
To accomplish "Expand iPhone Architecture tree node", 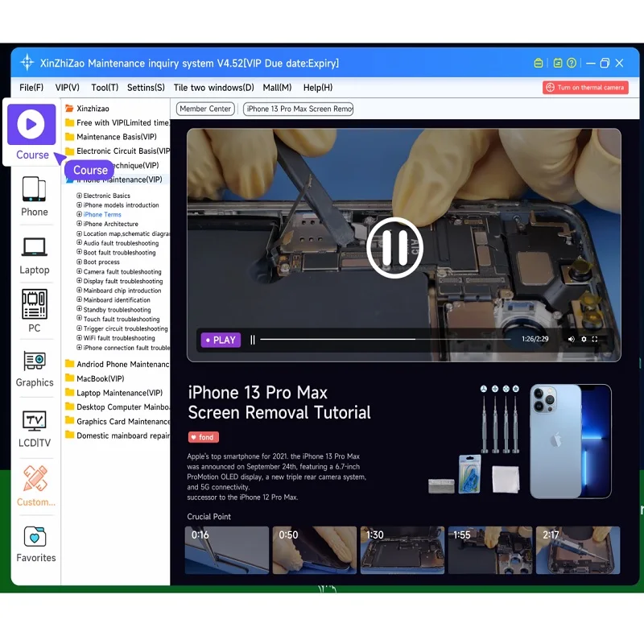I will pyautogui.click(x=79, y=224).
